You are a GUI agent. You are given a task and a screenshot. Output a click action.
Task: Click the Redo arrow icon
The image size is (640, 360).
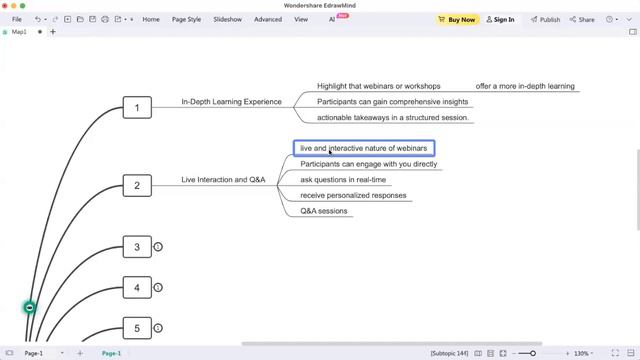pyautogui.click(x=55, y=19)
